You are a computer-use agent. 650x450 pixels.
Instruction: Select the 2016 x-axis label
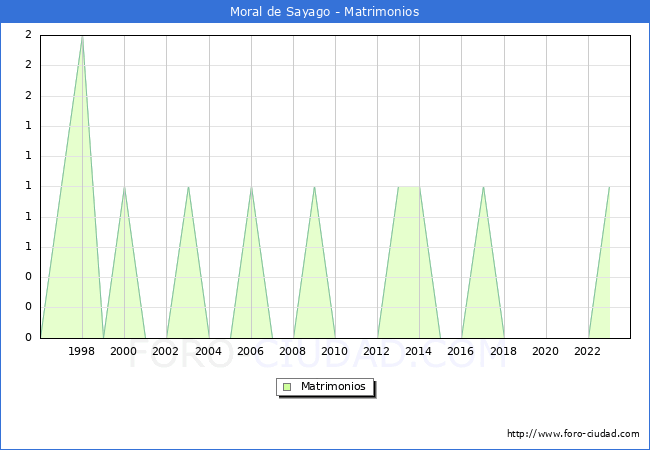461,351
